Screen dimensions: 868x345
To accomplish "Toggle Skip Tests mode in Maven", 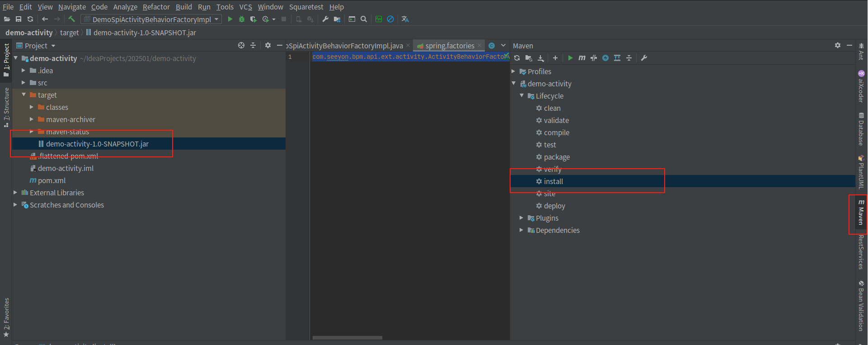I will click(605, 58).
